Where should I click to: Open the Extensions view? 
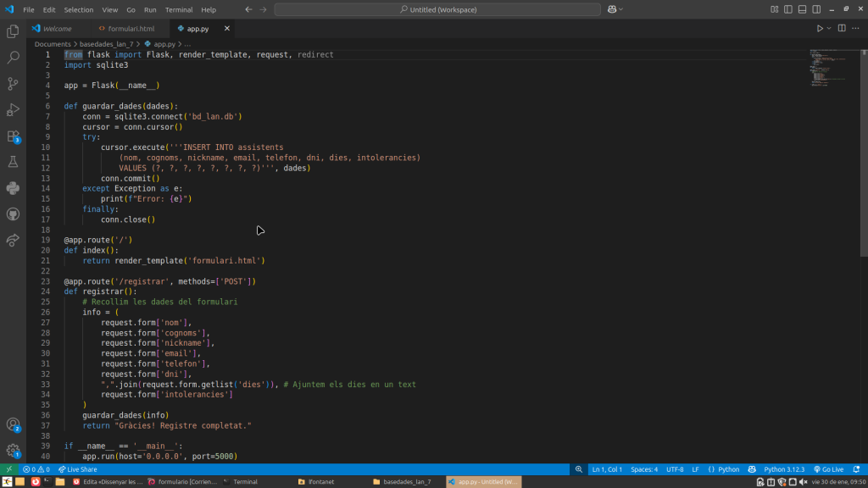[x=13, y=136]
